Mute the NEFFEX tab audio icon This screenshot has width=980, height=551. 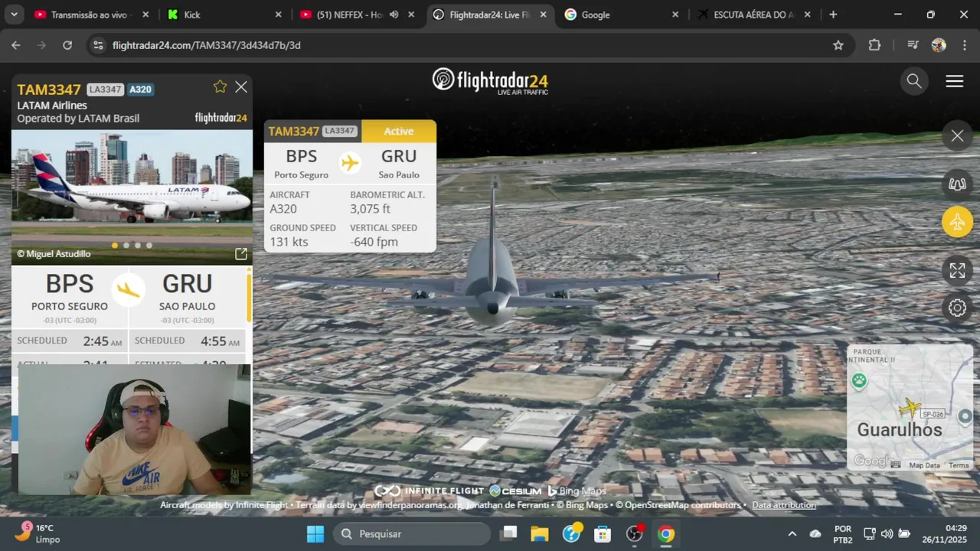(x=394, y=15)
